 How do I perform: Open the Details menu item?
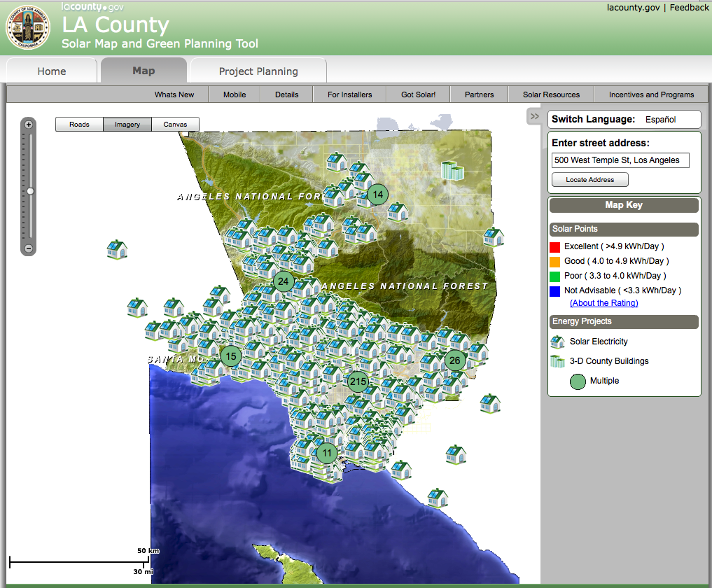pyautogui.click(x=286, y=94)
